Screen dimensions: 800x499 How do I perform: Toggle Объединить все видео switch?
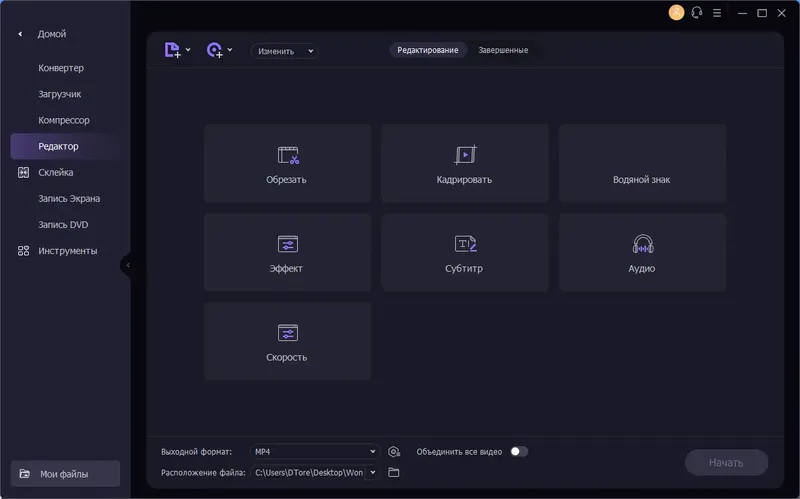[519, 452]
